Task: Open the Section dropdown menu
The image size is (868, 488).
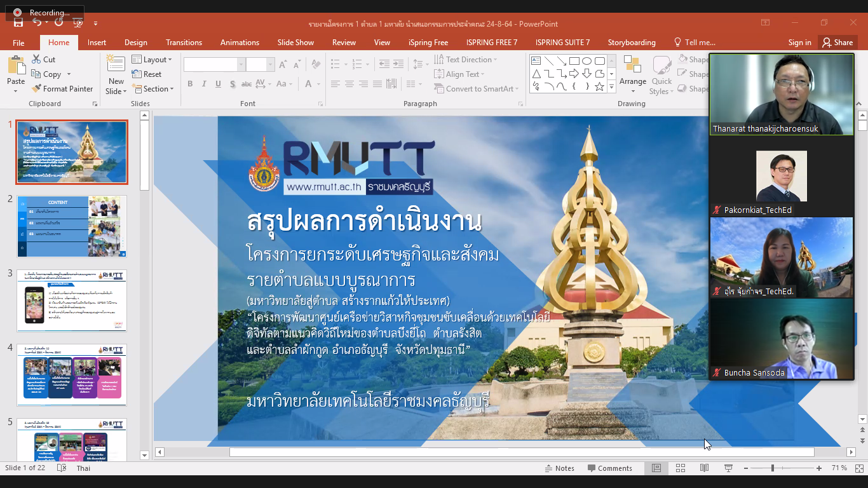Action: 153,89
